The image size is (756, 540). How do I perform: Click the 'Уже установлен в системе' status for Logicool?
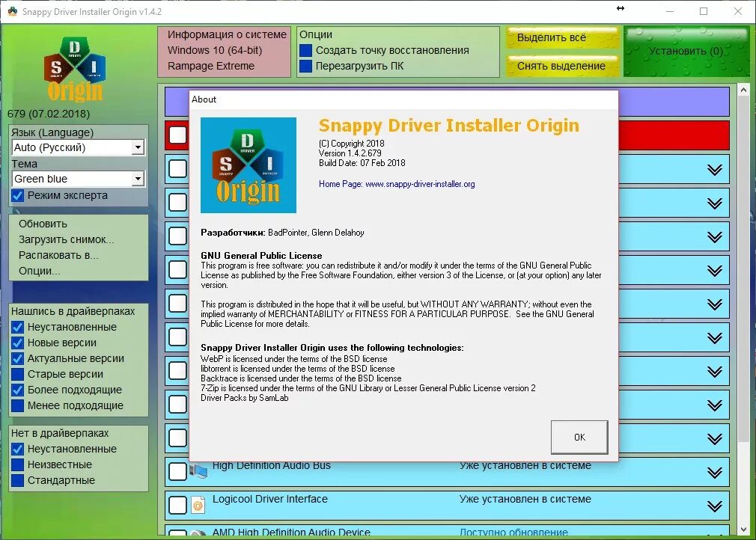coord(525,499)
